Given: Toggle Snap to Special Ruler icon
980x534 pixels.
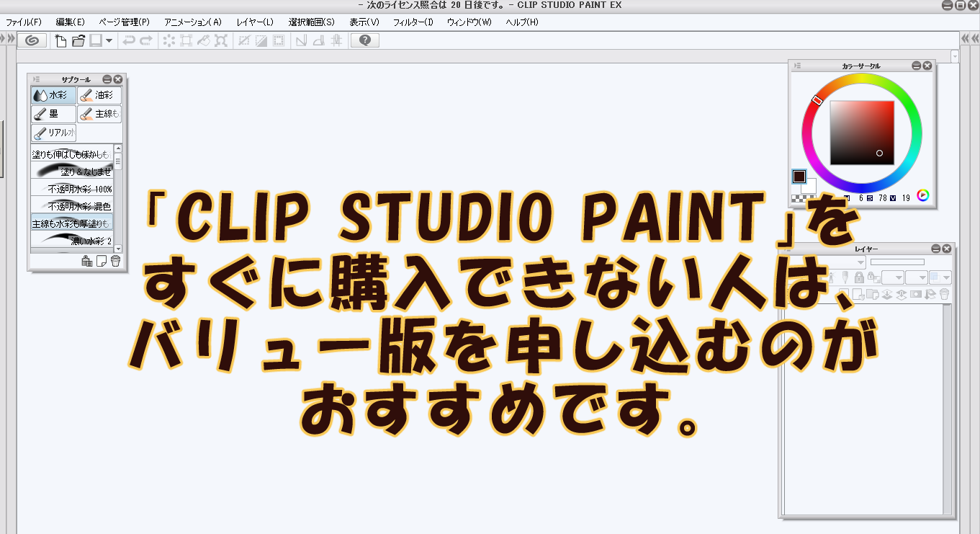Looking at the screenshot, I should click(319, 40).
